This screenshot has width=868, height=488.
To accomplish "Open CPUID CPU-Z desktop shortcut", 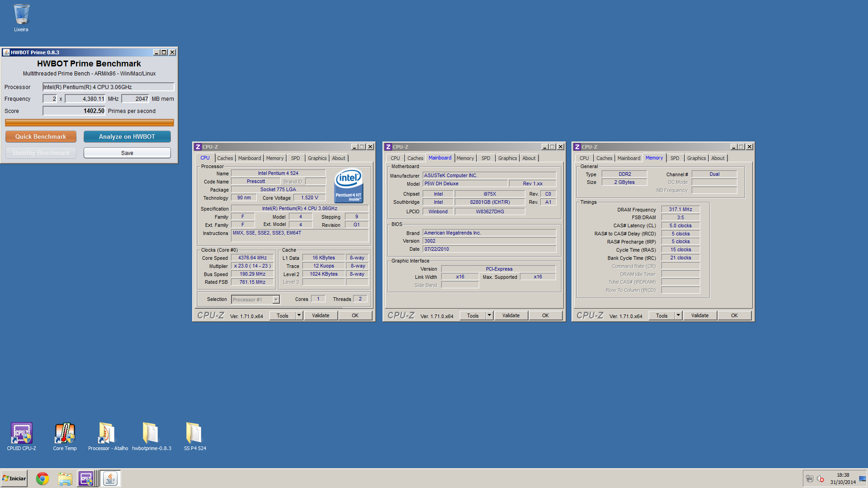I will pos(21,436).
